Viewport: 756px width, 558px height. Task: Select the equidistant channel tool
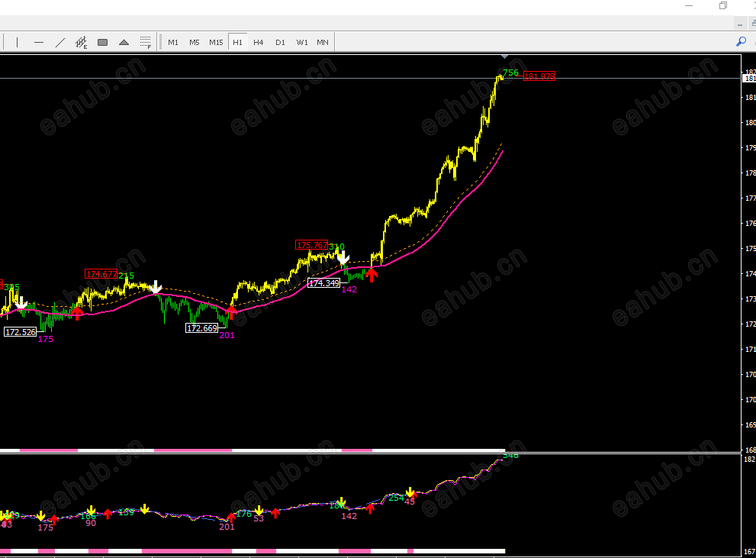click(82, 43)
